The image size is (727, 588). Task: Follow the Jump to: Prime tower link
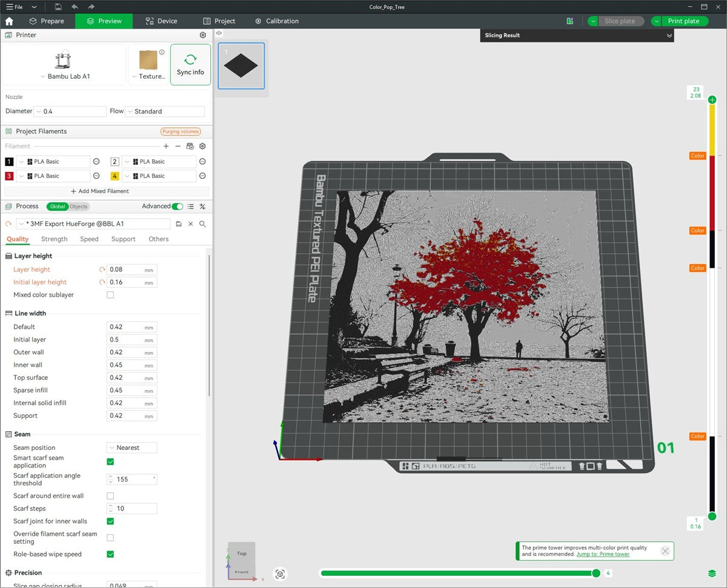point(603,554)
